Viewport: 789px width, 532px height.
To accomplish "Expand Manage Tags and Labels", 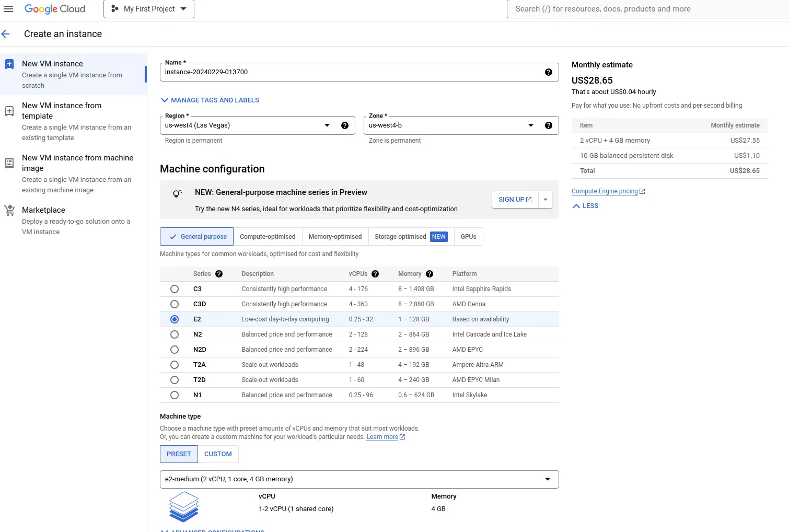I will point(210,100).
